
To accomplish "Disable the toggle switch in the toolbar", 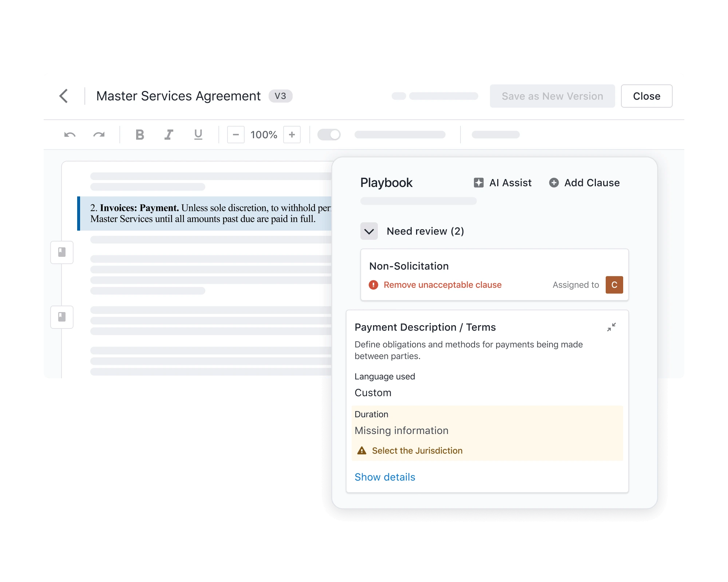I will (329, 135).
